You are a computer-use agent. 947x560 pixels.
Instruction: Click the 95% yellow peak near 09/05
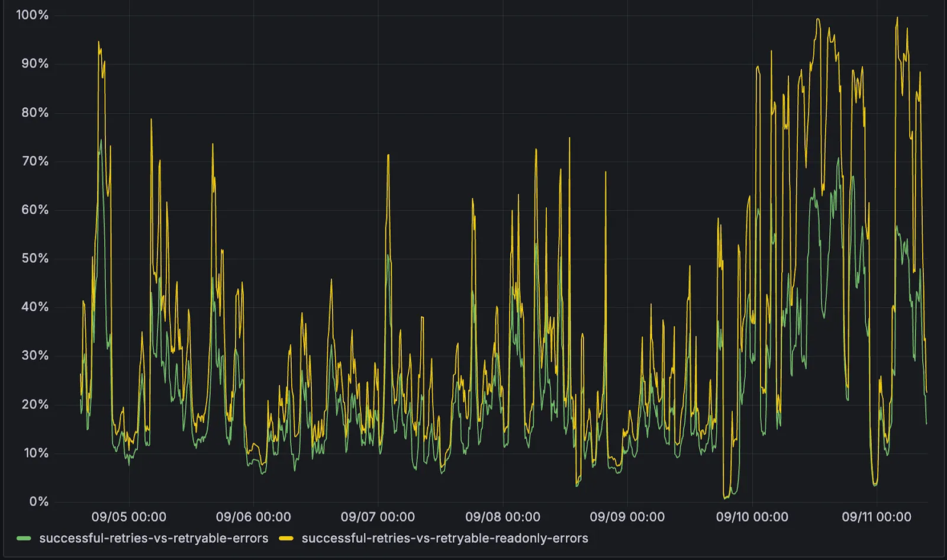pyautogui.click(x=98, y=42)
